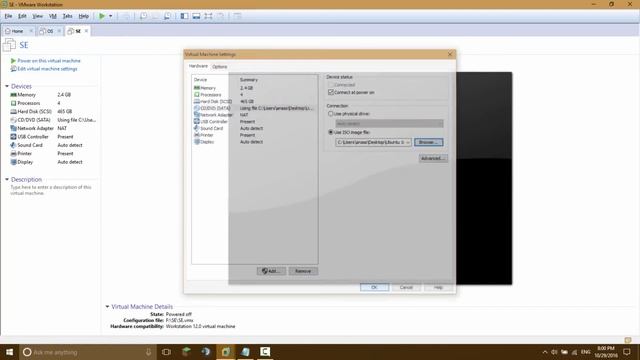Select CD/DVD (SATA) row in settings dialog
Viewport: 640px width, 360px height.
pyautogui.click(x=255, y=108)
